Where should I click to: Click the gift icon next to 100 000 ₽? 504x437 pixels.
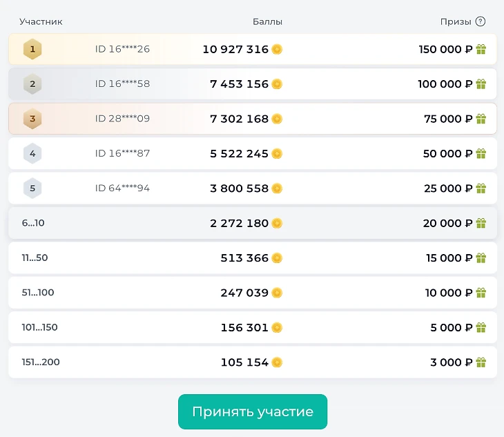click(481, 84)
